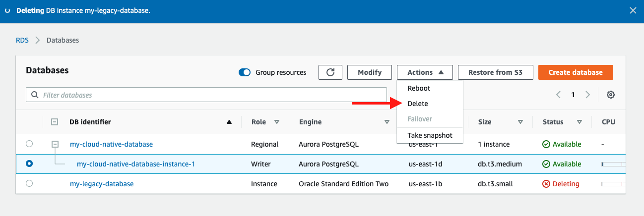Click the Databases breadcrumb text
Screen dimensions: 644x216
[63, 40]
